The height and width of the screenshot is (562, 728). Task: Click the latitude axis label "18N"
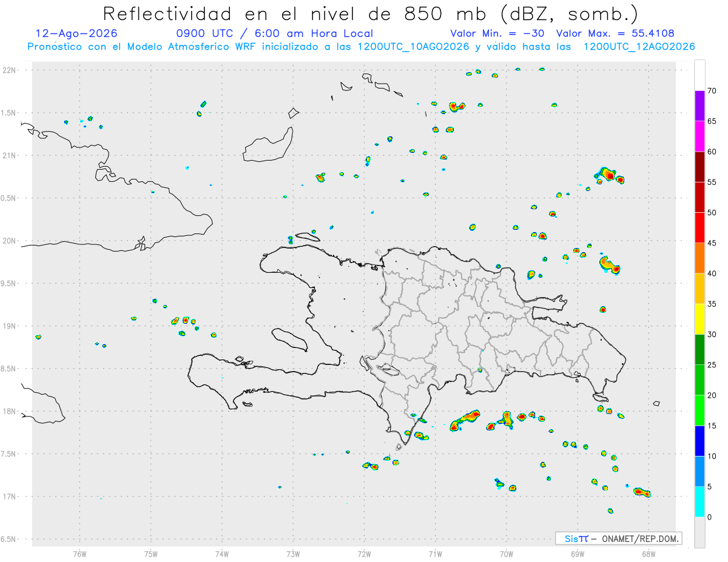tap(10, 411)
